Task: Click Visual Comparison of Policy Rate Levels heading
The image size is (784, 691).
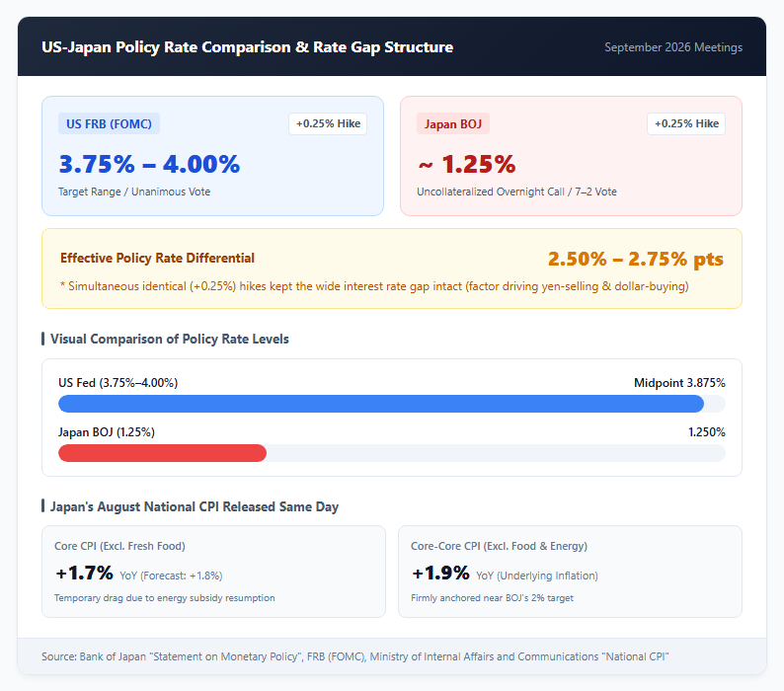Action: coord(170,339)
